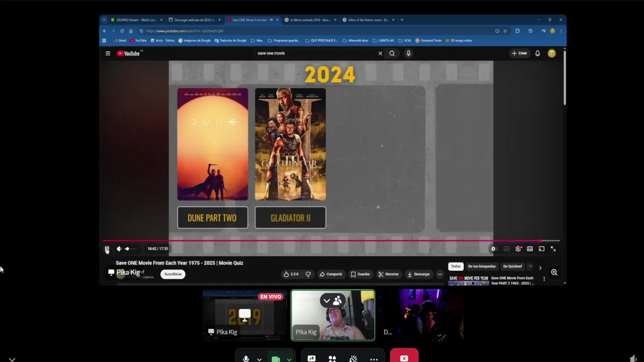Go to the YouTube home logo
This screenshot has width=644, height=362.
(129, 53)
